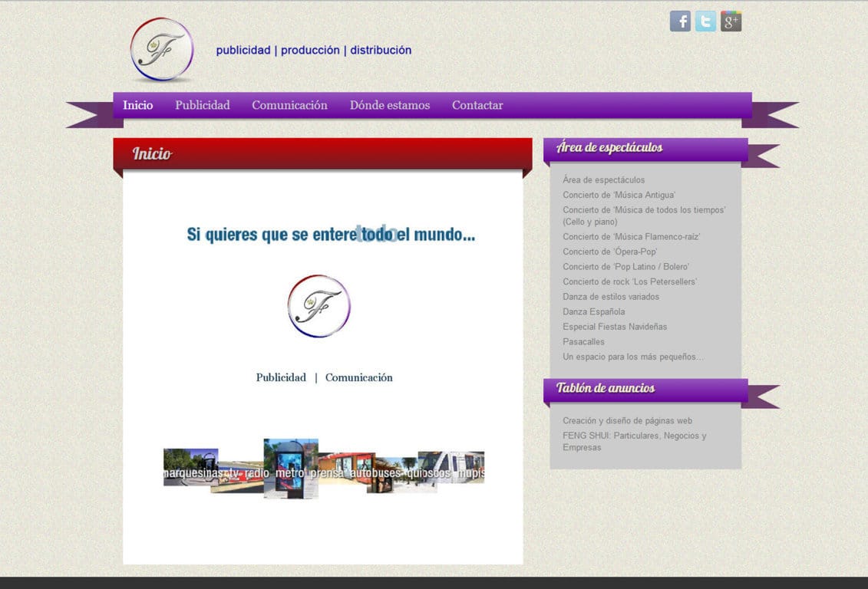The width and height of the screenshot is (868, 589).
Task: Open the Contactar menu item
Action: 477,105
